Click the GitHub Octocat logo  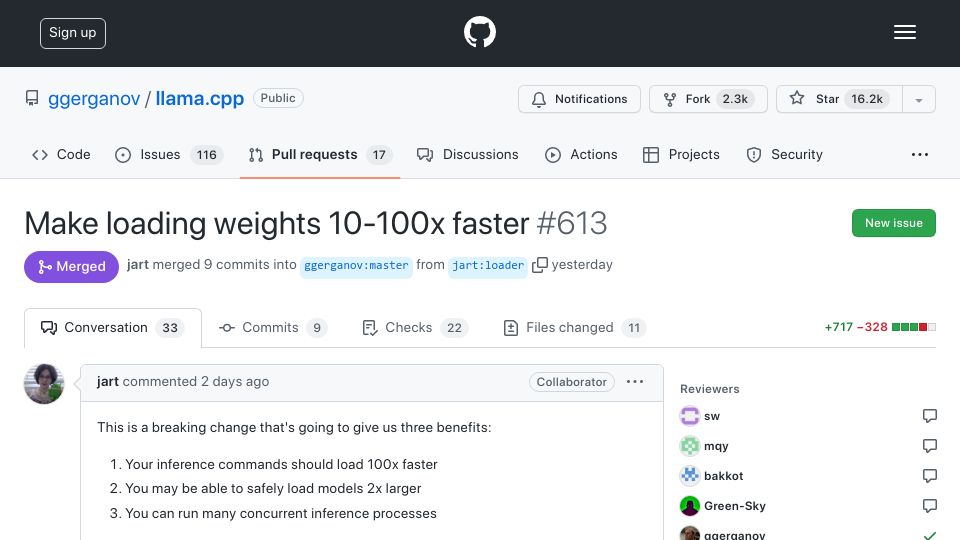click(479, 32)
